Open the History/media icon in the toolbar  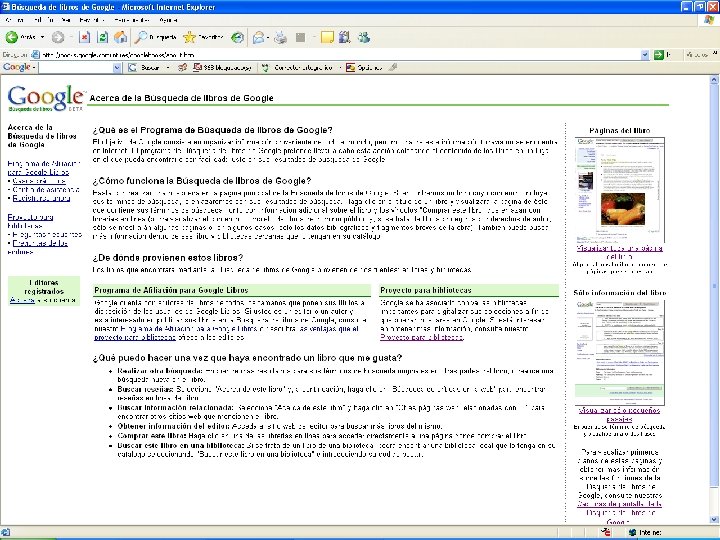pos(237,37)
